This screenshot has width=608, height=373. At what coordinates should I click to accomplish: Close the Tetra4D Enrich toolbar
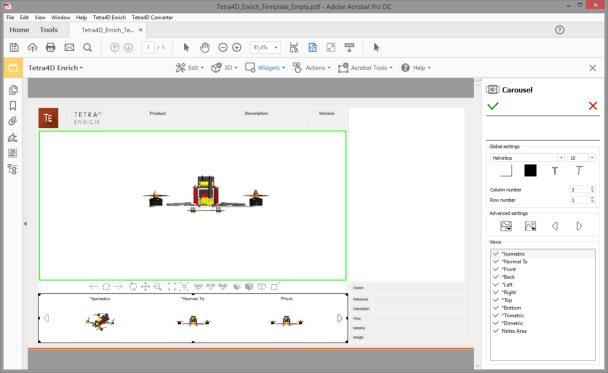click(x=593, y=68)
